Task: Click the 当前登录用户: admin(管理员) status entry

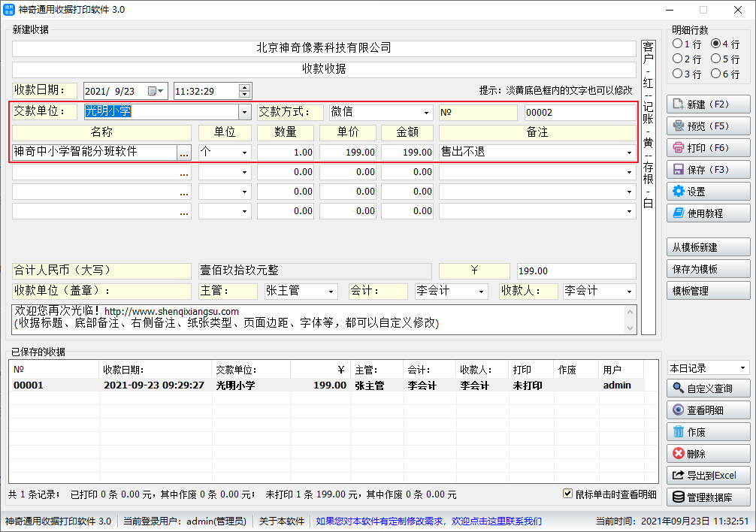Action: point(185,521)
